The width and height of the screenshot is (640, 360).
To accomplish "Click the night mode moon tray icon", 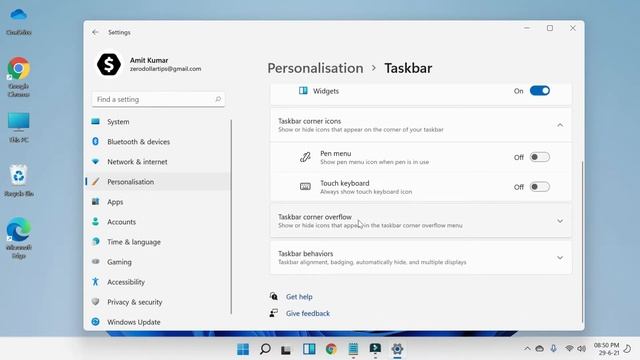I will pos(628,349).
